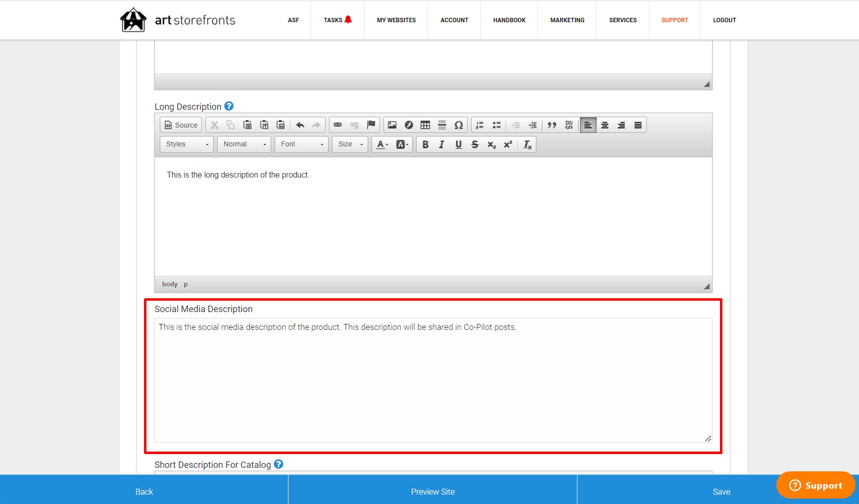Screen dimensions: 859x504
Task: Open the Support nav menu item
Action: [x=674, y=20]
